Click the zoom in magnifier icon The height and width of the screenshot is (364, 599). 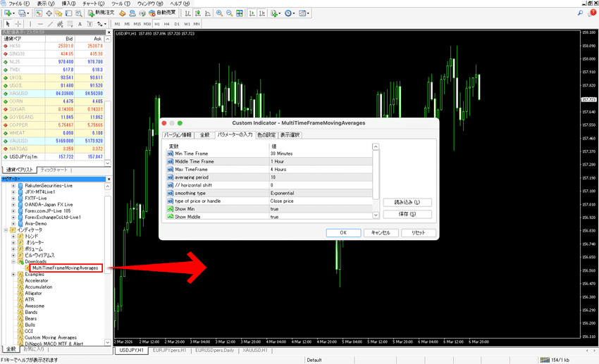tap(219, 13)
